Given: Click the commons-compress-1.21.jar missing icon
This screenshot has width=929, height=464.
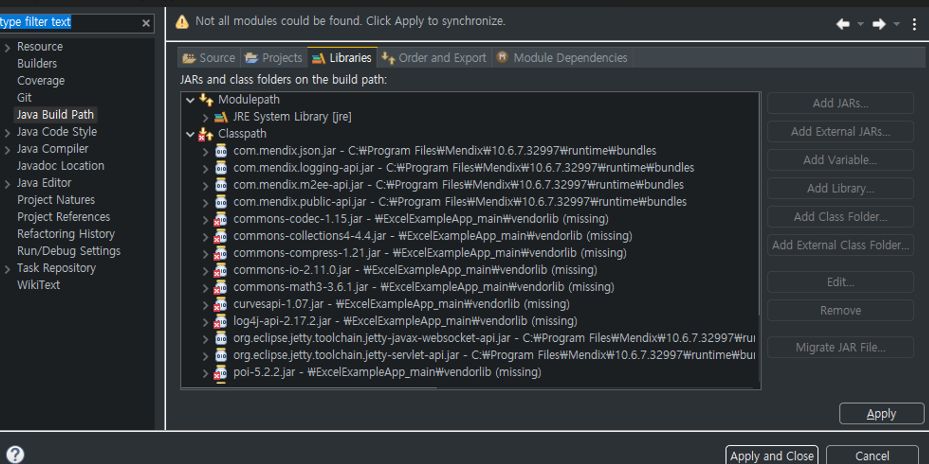Looking at the screenshot, I should click(220, 254).
